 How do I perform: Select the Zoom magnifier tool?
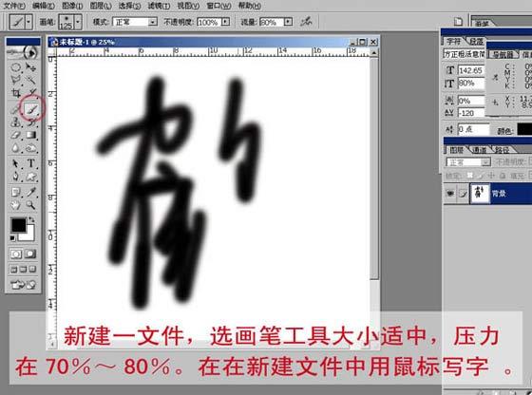point(30,205)
